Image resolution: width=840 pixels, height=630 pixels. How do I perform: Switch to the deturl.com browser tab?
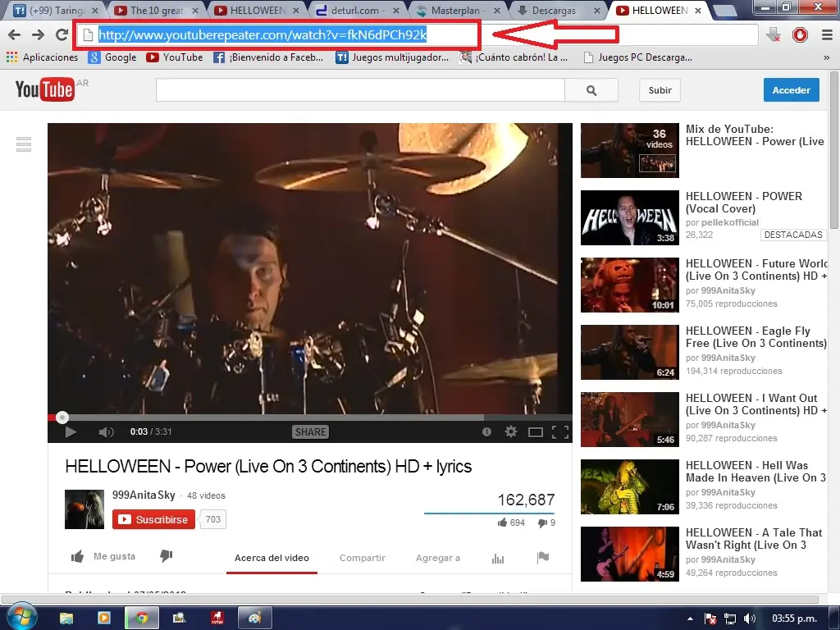coord(358,10)
